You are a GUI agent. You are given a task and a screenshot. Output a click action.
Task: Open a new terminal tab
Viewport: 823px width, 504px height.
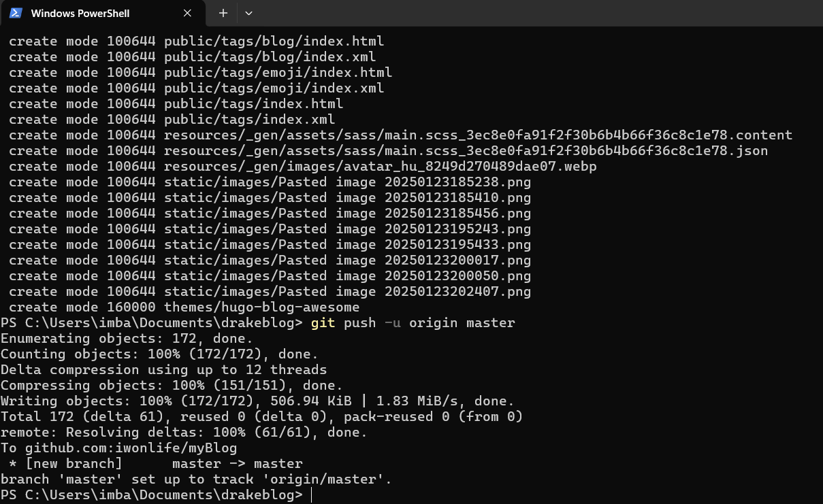(x=223, y=13)
